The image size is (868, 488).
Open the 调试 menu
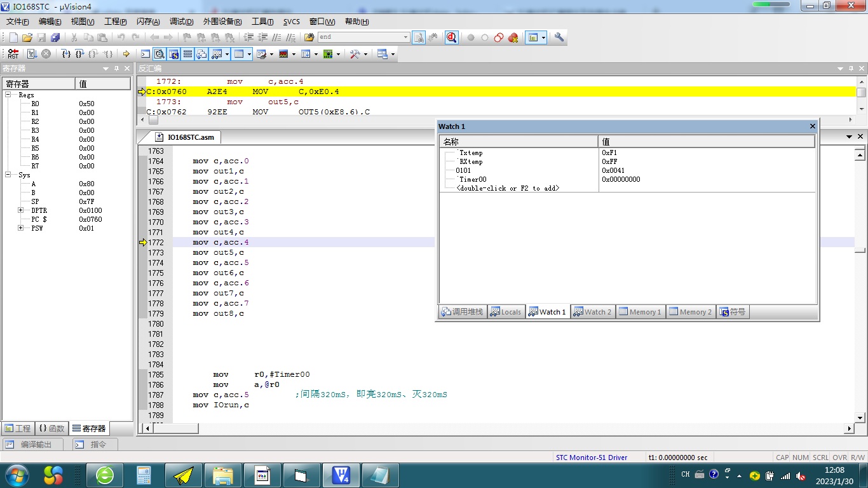tap(181, 22)
